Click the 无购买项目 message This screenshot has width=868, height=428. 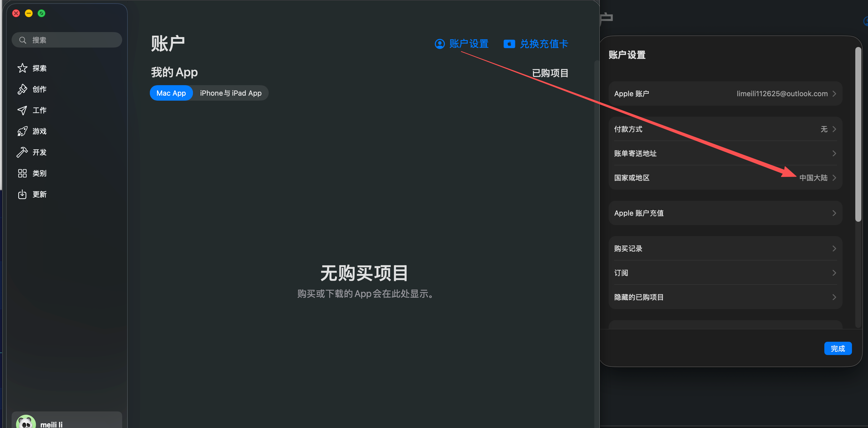point(364,273)
